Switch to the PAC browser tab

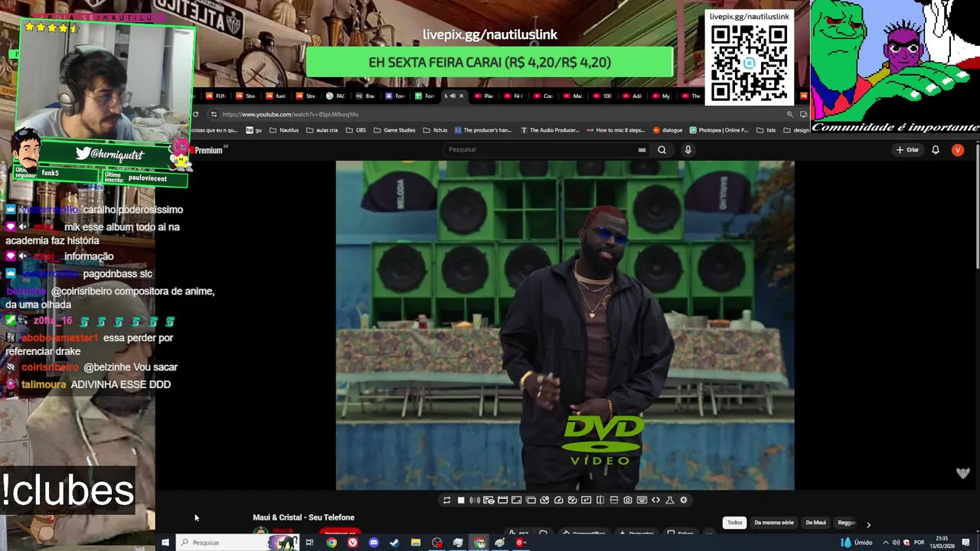(x=336, y=96)
